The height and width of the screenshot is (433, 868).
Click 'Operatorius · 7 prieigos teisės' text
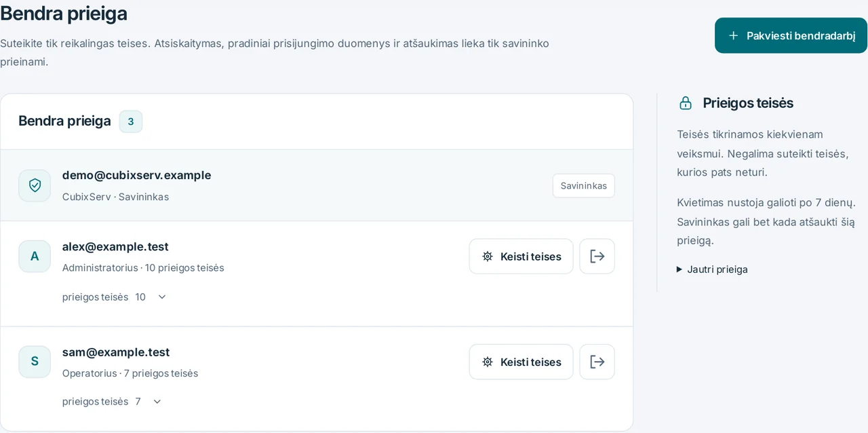click(130, 373)
